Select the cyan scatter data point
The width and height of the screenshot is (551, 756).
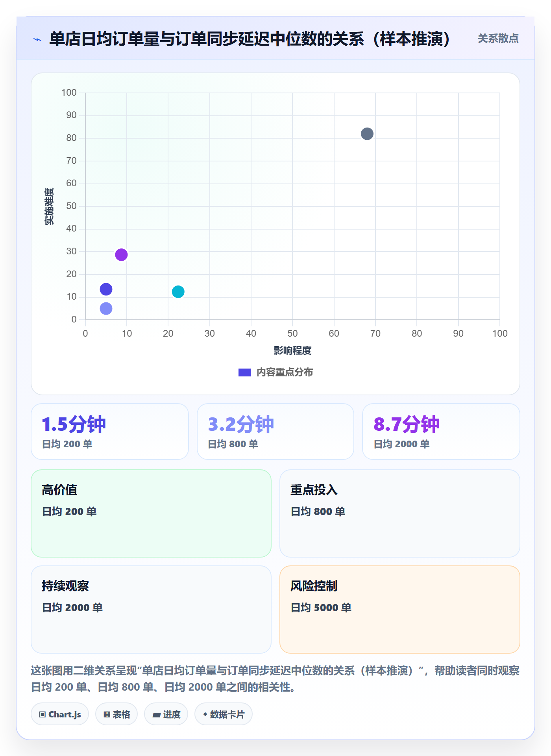pyautogui.click(x=178, y=292)
